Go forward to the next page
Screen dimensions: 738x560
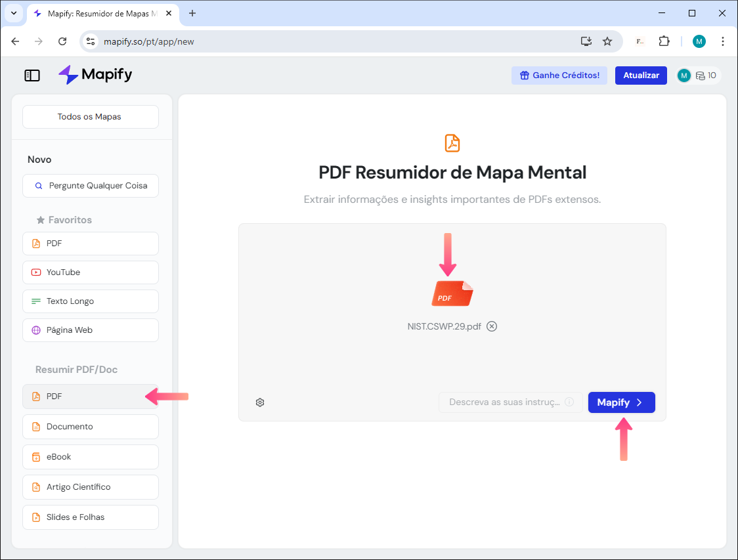[x=39, y=41]
